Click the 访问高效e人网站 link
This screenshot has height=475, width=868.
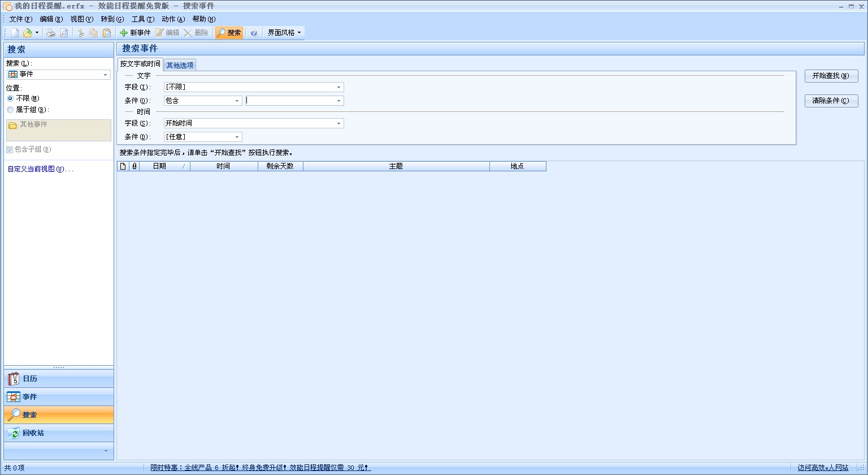point(823,468)
